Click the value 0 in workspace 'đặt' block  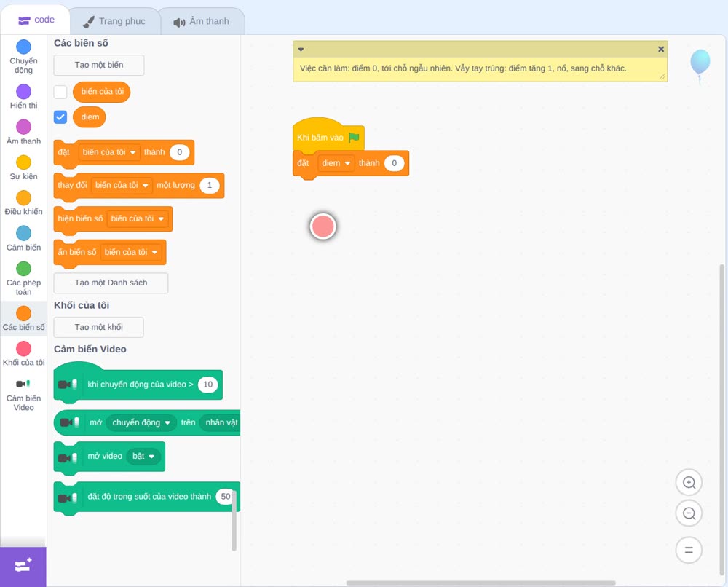point(394,163)
